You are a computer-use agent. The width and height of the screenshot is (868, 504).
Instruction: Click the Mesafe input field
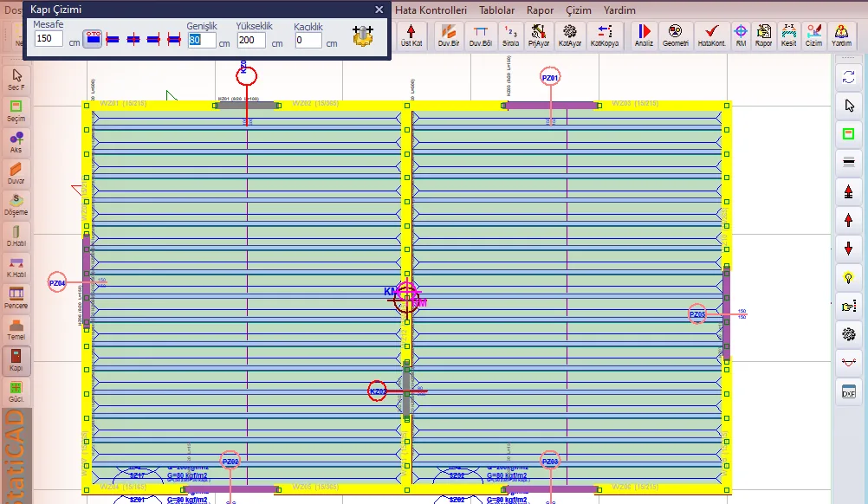point(49,39)
